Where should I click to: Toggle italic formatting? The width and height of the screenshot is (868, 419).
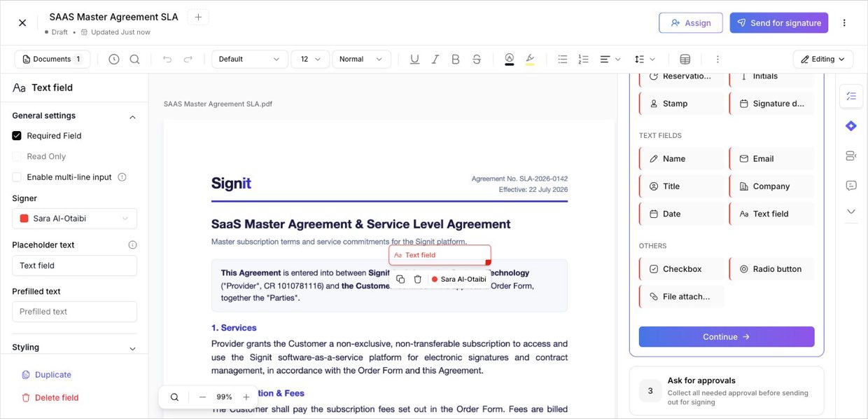pyautogui.click(x=435, y=59)
